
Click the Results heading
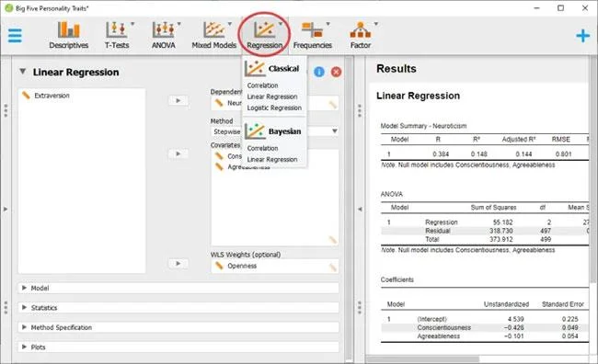[397, 69]
